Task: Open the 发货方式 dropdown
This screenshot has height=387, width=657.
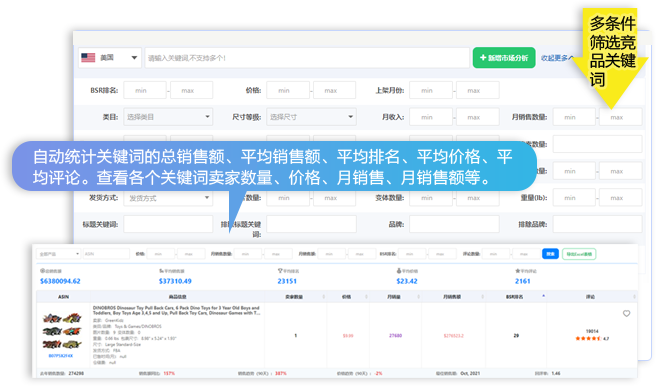Action: 168,198
